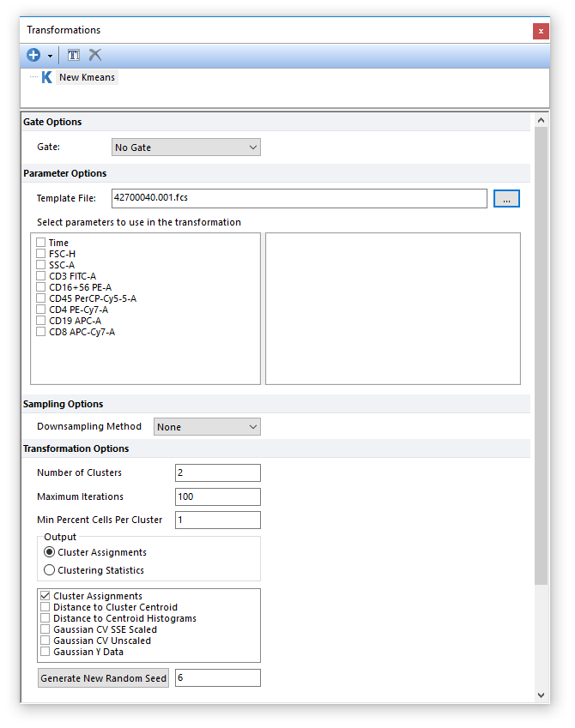Click the blue plus add transformation icon

coord(33,55)
